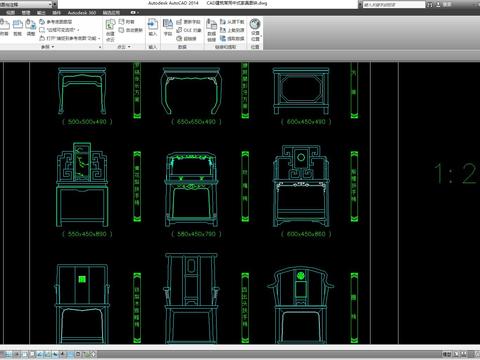Expand the Reference (参照) panel dropdown
The height and width of the screenshot is (360, 480).
tap(48, 47)
